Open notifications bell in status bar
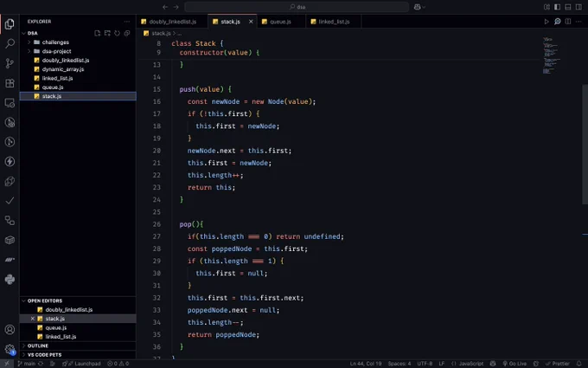 pos(579,364)
